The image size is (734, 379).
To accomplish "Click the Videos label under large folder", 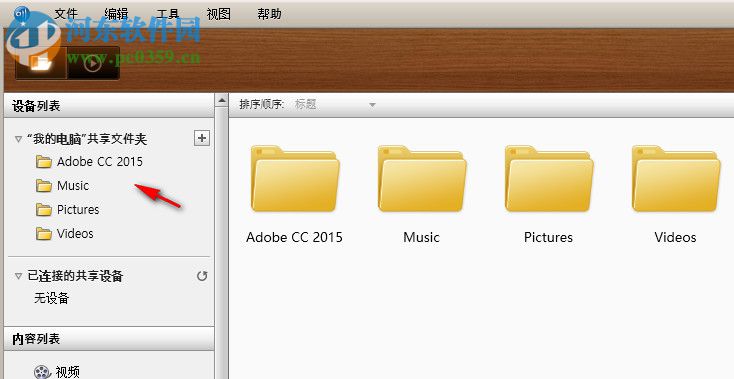I will (x=675, y=237).
